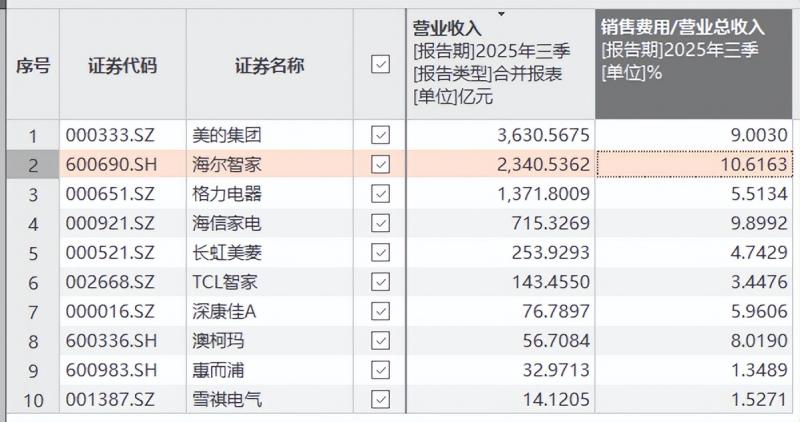The height and width of the screenshot is (422, 800).
Task: Uncheck the 美的集团 row checkbox
Action: pos(380,135)
